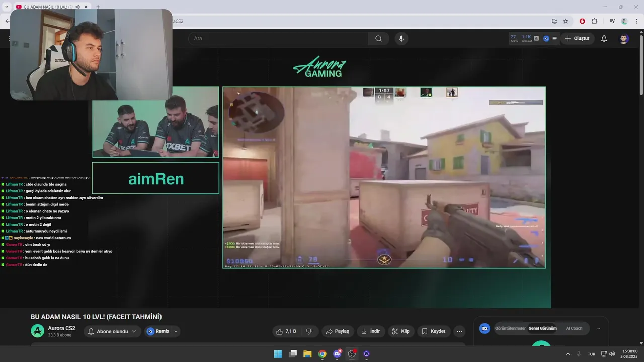Open Chrome three-dot menu

[x=636, y=21]
